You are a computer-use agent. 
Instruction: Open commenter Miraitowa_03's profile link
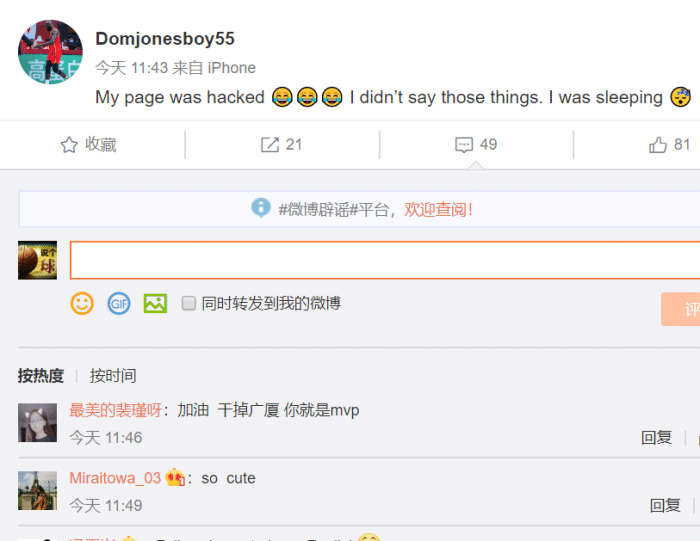tap(115, 478)
